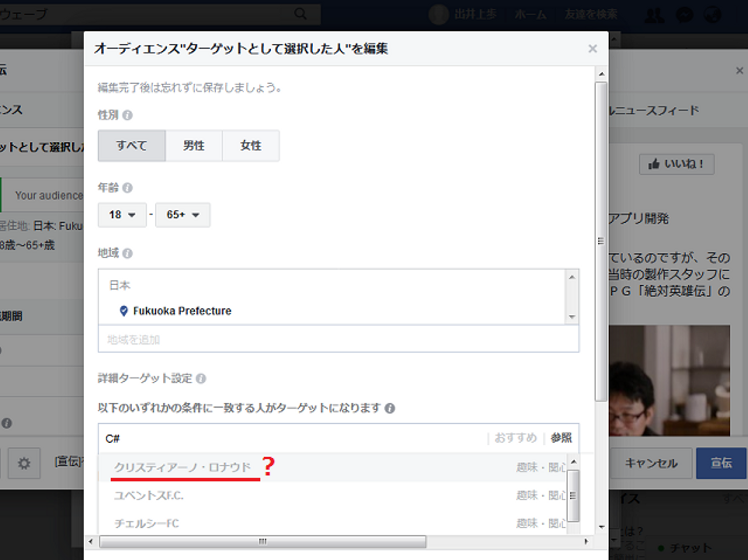This screenshot has width=748, height=560.
Task: Click the horizontal scrollbar right arrow
Action: click(x=586, y=541)
